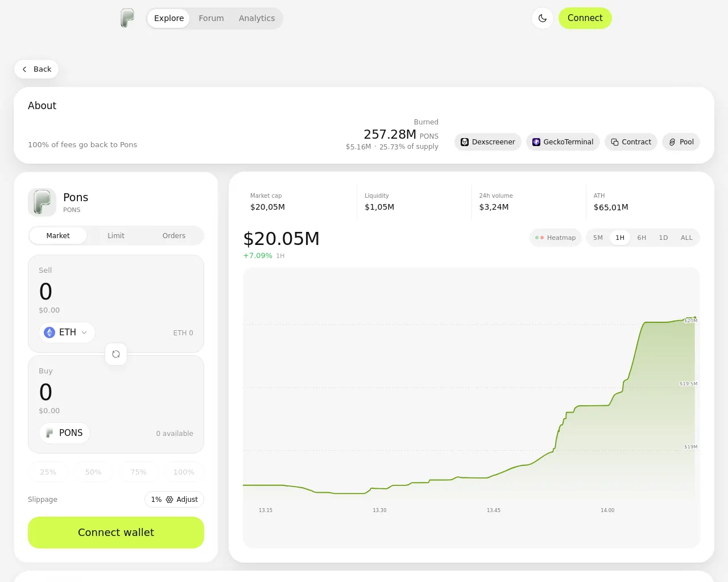Image resolution: width=728 pixels, height=582 pixels.
Task: Click the Sell amount input field
Action: point(116,292)
